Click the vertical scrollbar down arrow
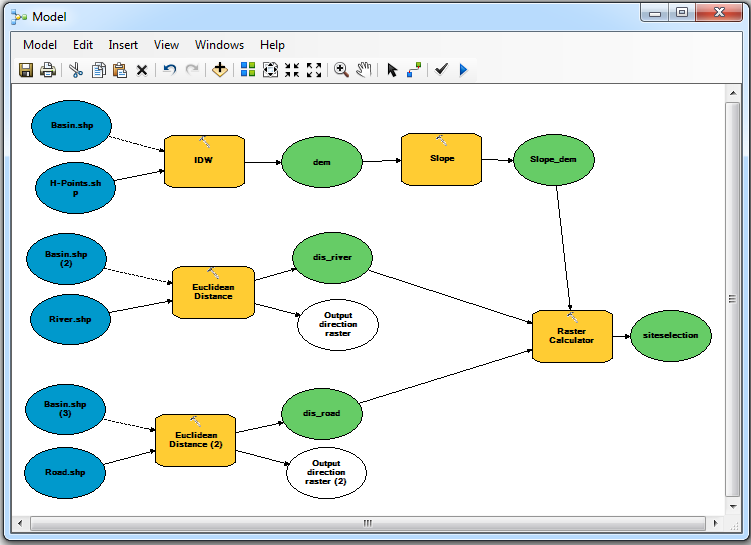The image size is (751, 545). (x=733, y=507)
